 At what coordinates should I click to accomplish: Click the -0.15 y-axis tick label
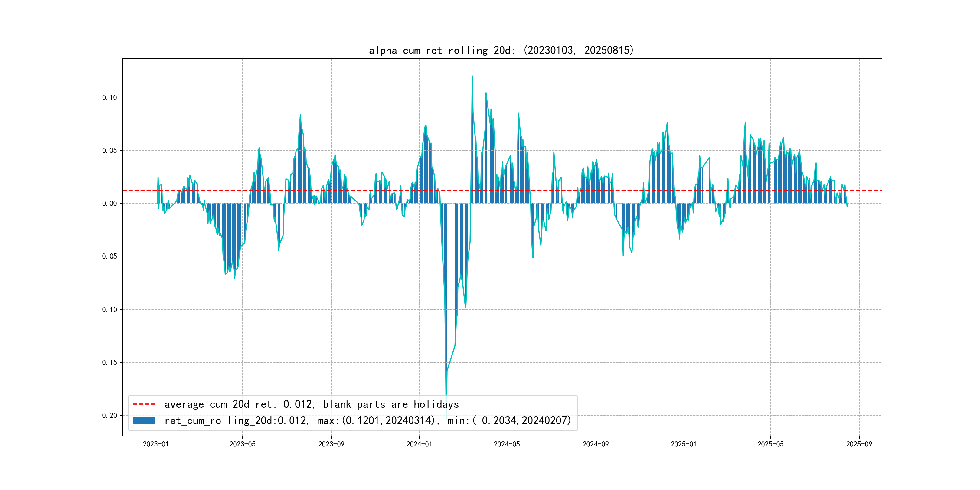[x=108, y=362]
